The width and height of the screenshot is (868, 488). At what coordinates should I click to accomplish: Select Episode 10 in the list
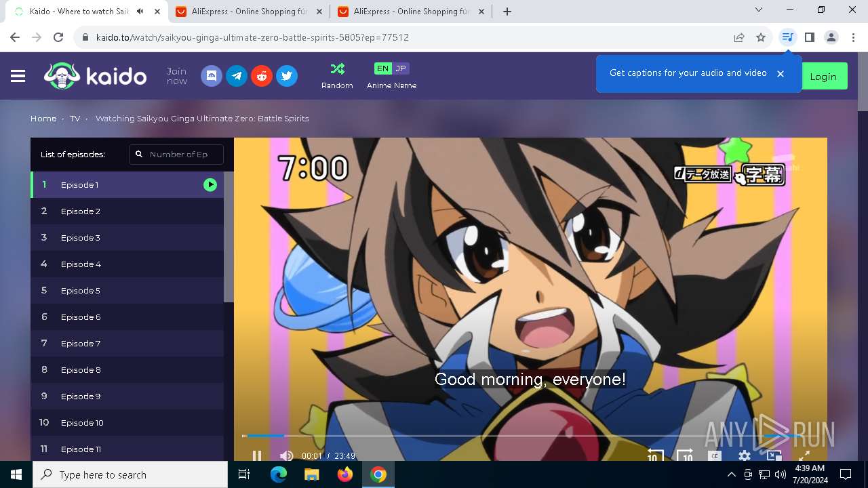pyautogui.click(x=127, y=422)
